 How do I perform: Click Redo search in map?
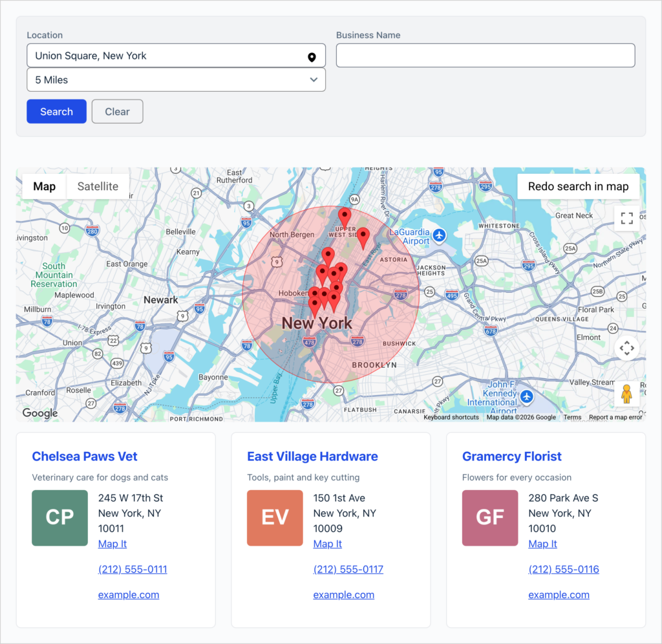point(578,186)
